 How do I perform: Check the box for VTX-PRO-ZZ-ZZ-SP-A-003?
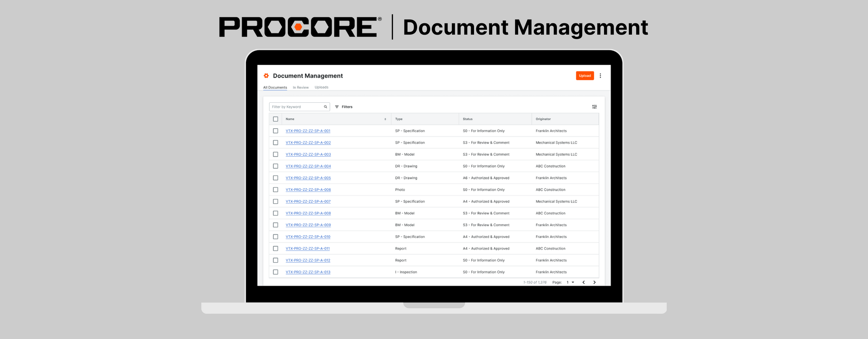click(x=276, y=154)
